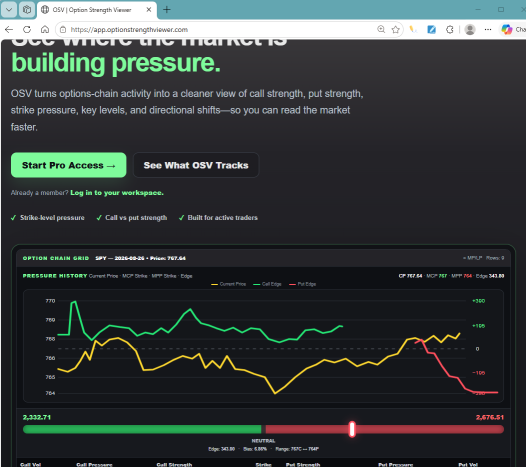Viewport: 526px width, 467px height.
Task: Open the yellow extension icon in toolbar
Action: tap(413, 30)
